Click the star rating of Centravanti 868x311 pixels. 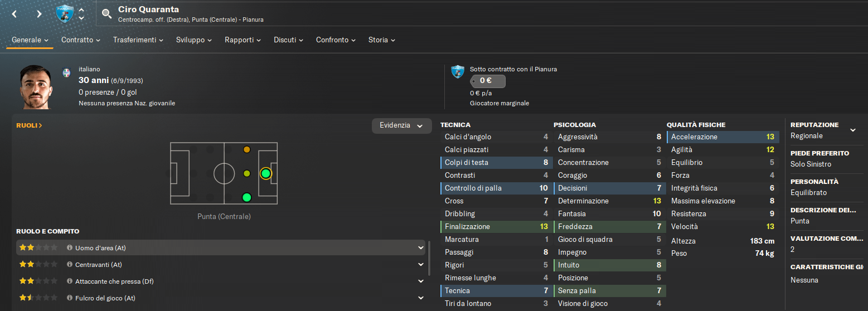point(38,265)
